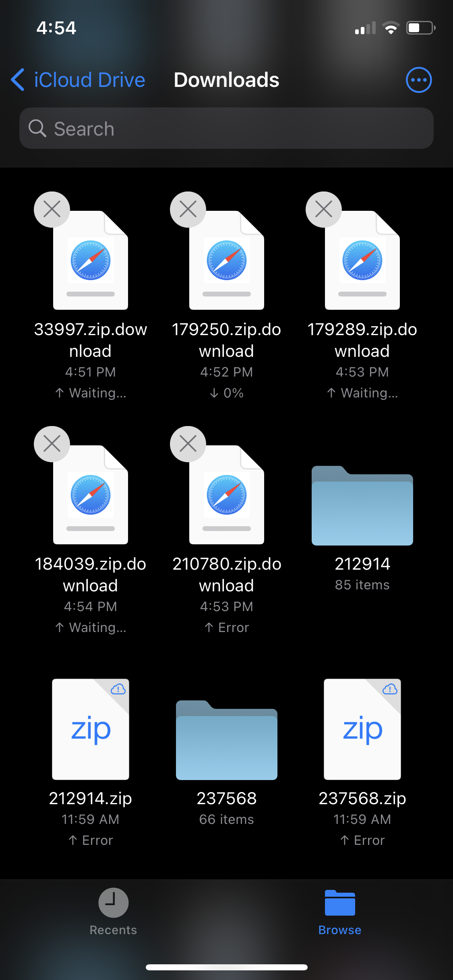The width and height of the screenshot is (453, 980).
Task: Cancel the 179289.zip download
Action: 324,210
